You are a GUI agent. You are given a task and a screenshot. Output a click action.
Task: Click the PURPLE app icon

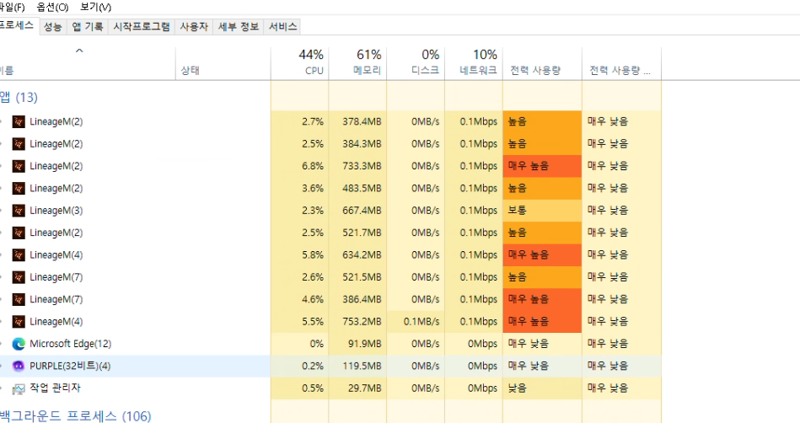(19, 366)
